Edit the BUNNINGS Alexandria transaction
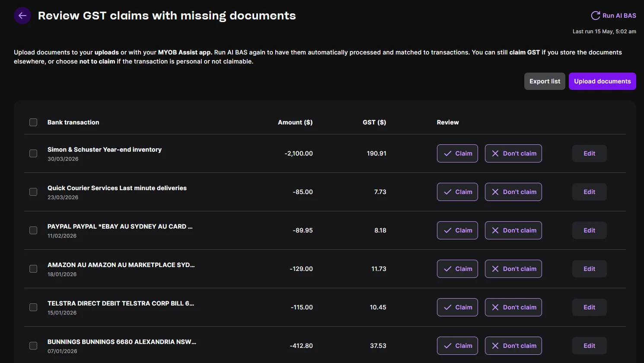Image resolution: width=644 pixels, height=363 pixels. coord(590,346)
